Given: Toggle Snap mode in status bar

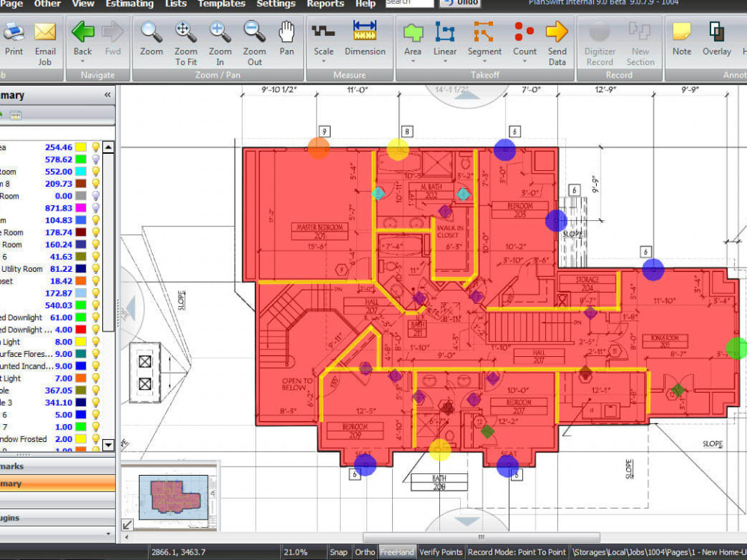Looking at the screenshot, I should click(338, 552).
